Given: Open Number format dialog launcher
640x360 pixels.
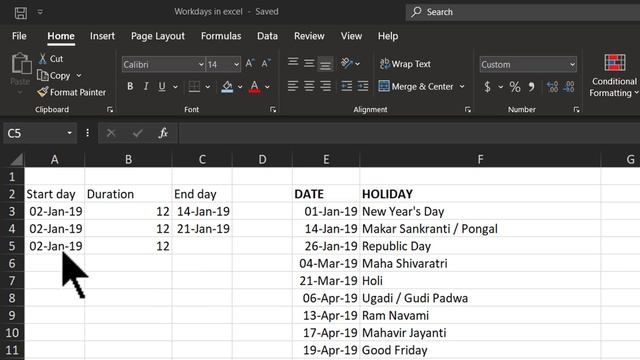Looking at the screenshot, I should (x=576, y=109).
